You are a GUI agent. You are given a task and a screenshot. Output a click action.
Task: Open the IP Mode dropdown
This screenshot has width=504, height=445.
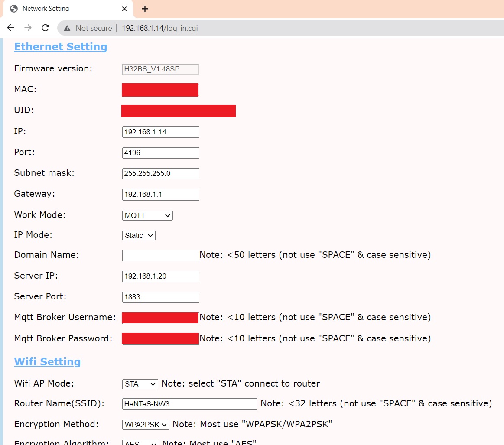[139, 235]
